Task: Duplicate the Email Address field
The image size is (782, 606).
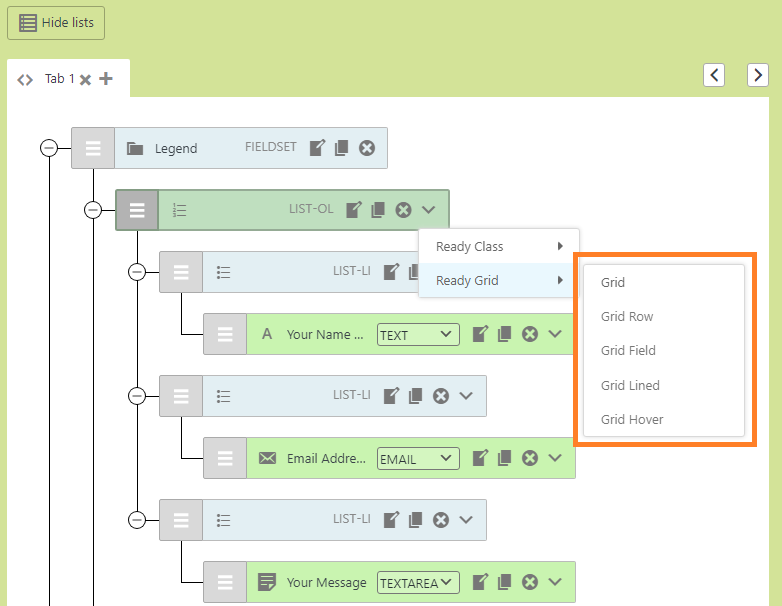Action: tap(505, 458)
